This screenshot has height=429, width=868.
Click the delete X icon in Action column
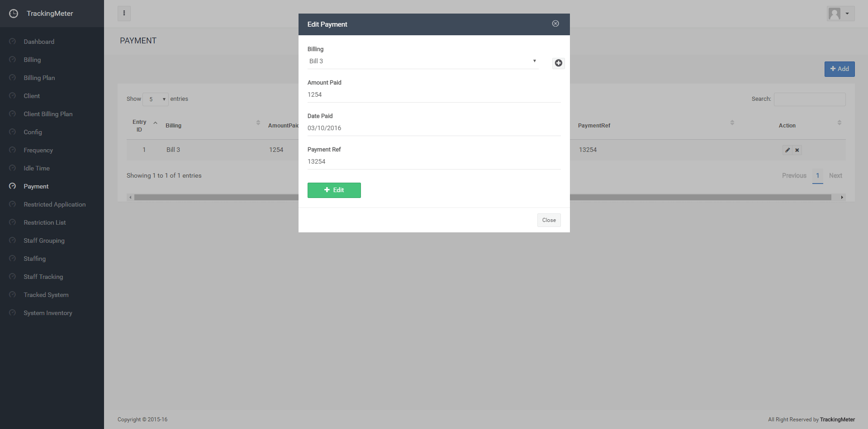click(x=797, y=150)
